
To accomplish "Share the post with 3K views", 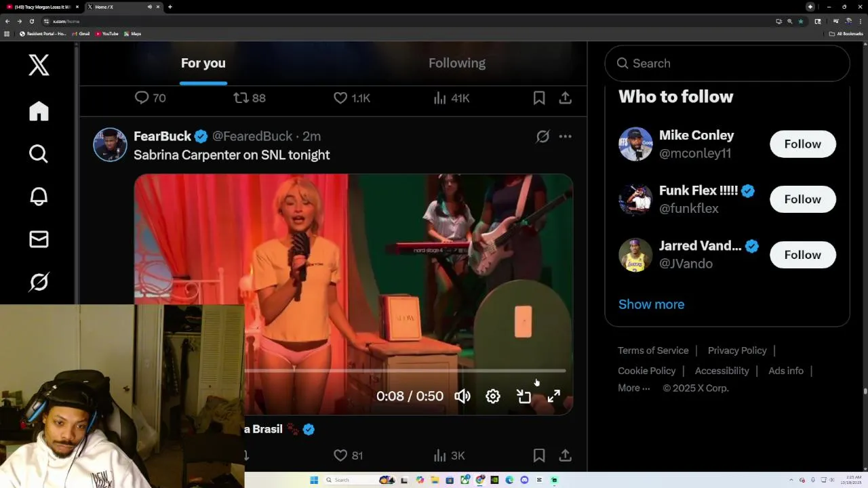I will click(565, 455).
